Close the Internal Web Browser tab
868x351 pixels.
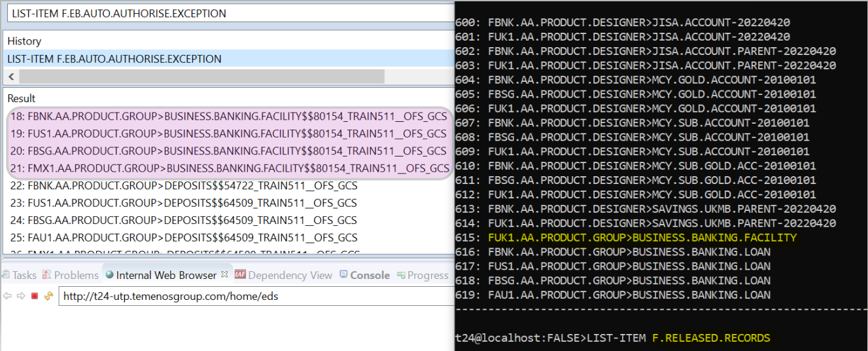coord(224,275)
